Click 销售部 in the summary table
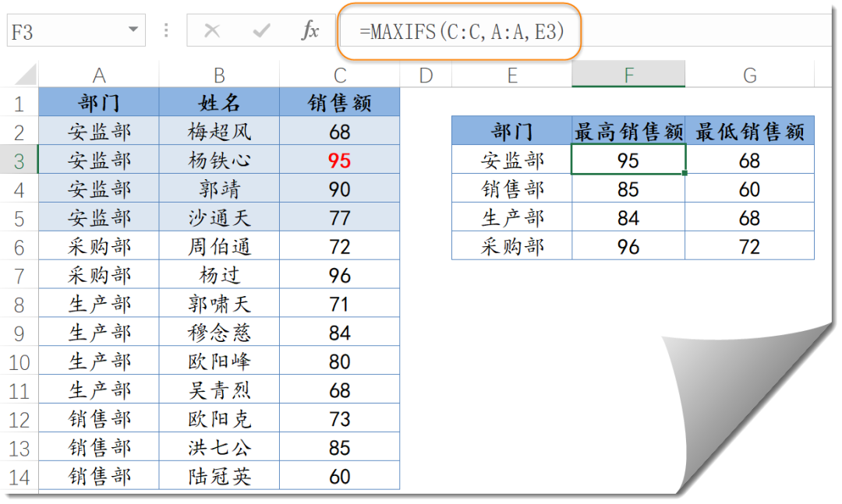 512,189
